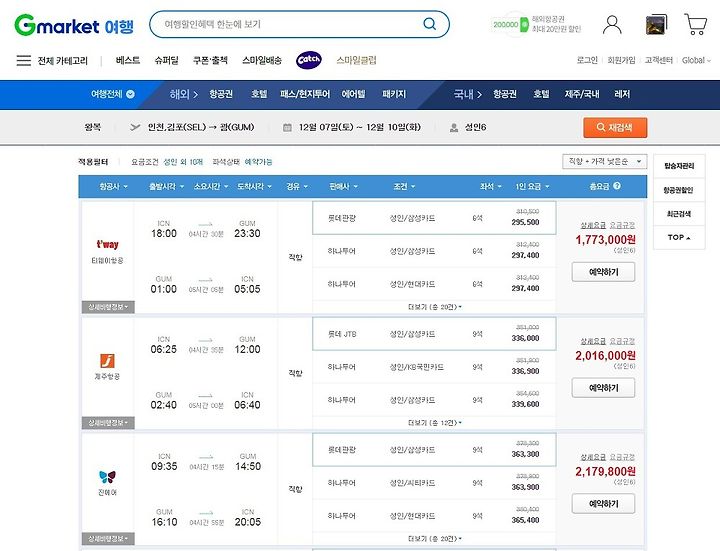The width and height of the screenshot is (720, 551).
Task: Expand 상세비행정보 for Jeju Air flight
Action: pos(108,422)
